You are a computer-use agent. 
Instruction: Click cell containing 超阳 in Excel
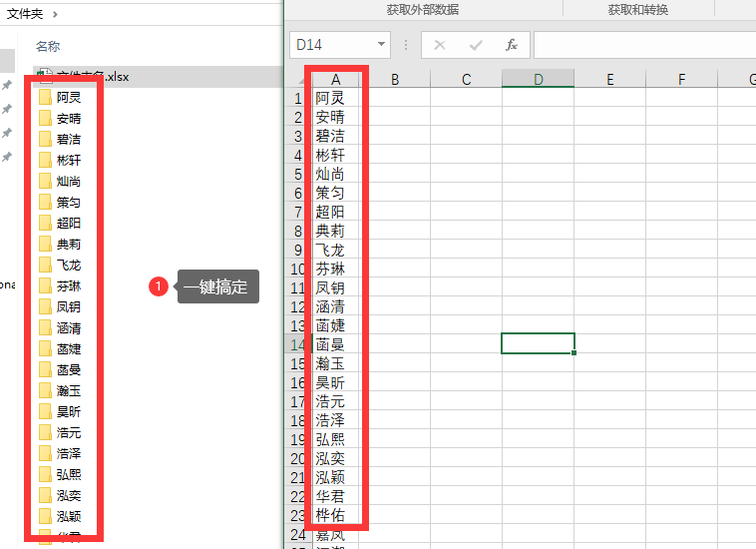pos(336,212)
